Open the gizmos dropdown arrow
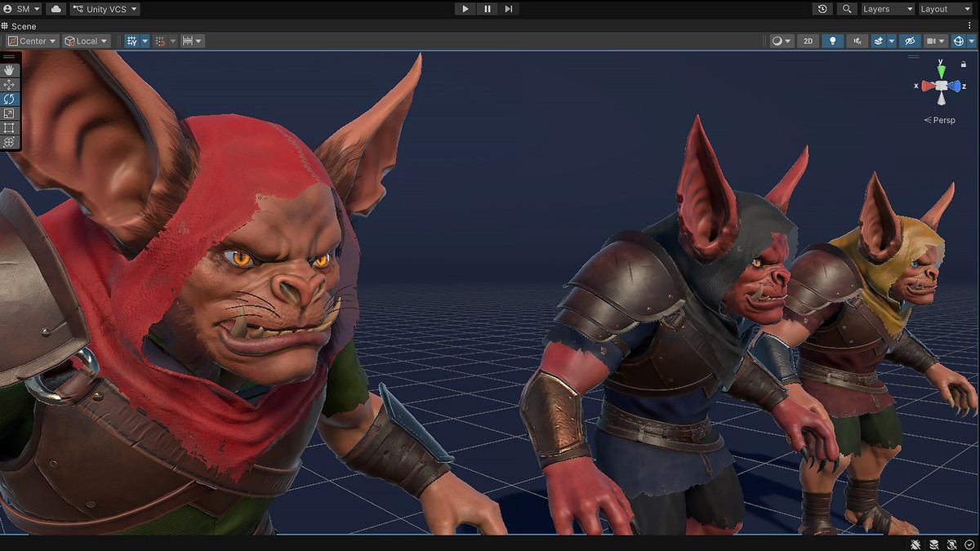 click(972, 41)
